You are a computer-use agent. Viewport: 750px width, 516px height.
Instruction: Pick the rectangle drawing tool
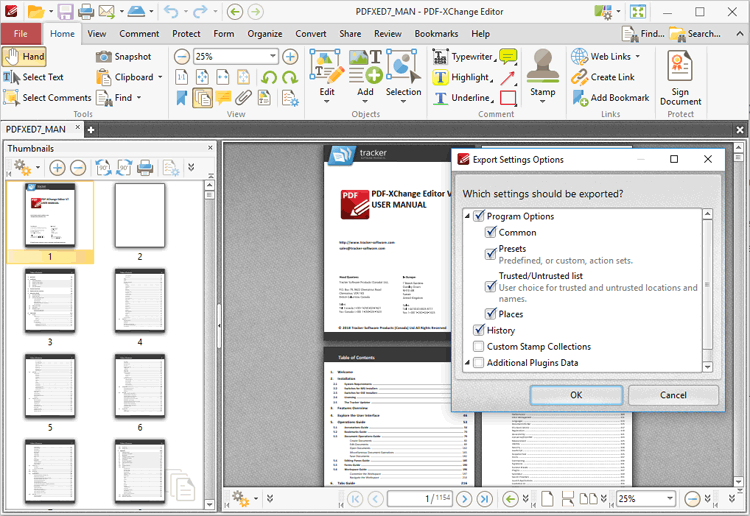(x=508, y=98)
